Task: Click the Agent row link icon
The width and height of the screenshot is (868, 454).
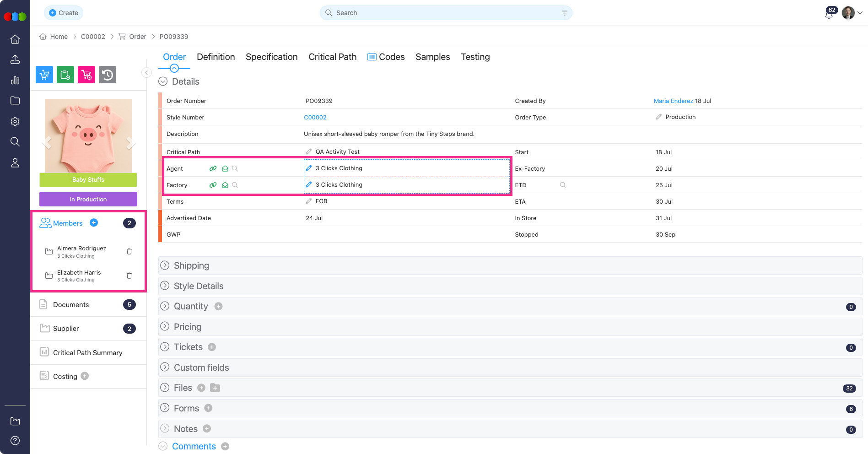Action: click(x=213, y=168)
